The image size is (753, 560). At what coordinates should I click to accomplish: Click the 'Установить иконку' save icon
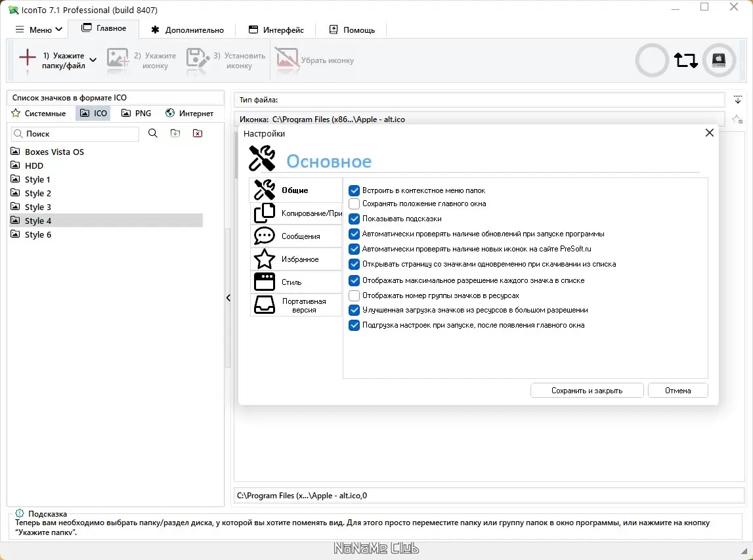(198, 58)
